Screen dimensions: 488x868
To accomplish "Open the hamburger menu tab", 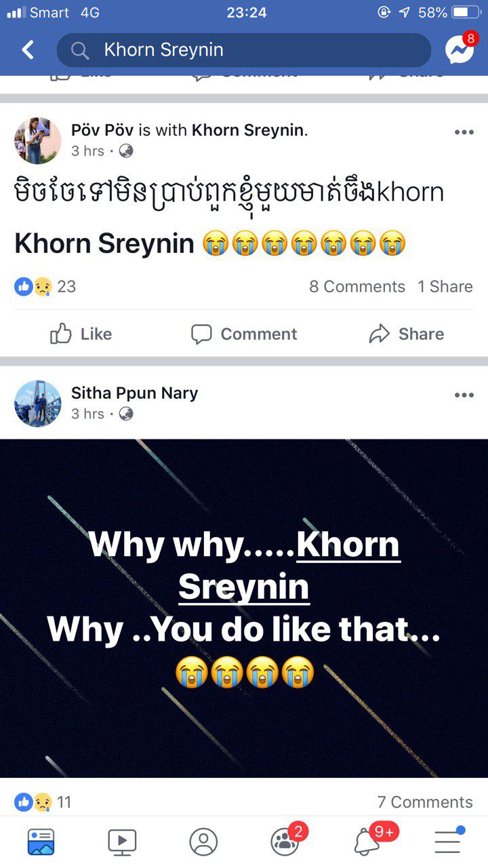I will [449, 840].
